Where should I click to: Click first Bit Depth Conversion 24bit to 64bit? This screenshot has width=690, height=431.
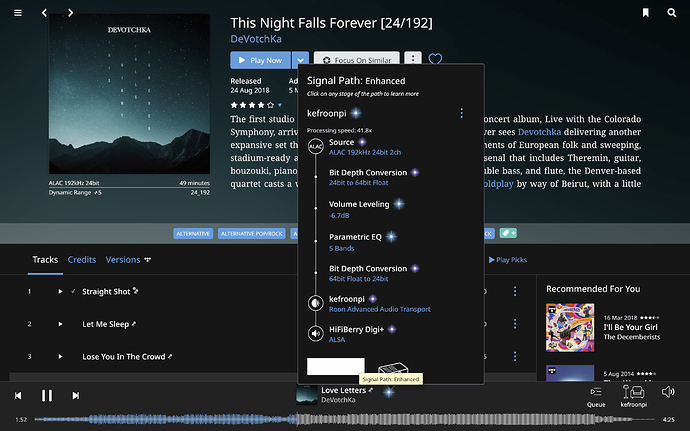pyautogui.click(x=374, y=177)
